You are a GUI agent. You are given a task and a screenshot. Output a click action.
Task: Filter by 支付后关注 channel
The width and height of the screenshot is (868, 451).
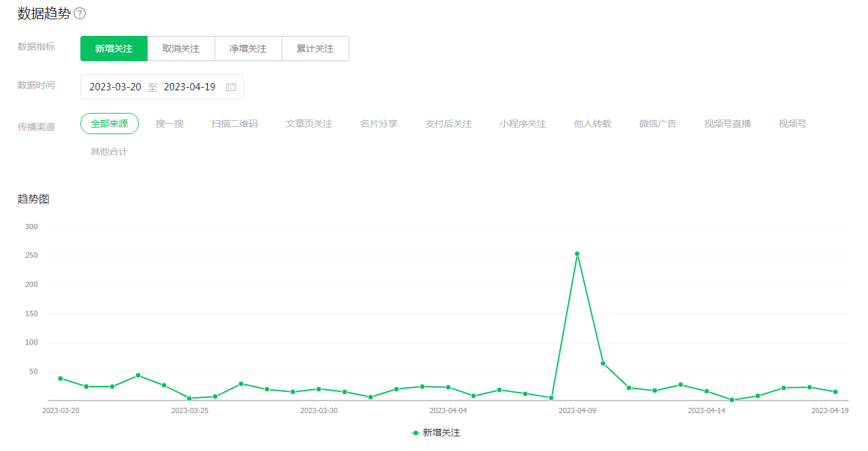(x=448, y=124)
